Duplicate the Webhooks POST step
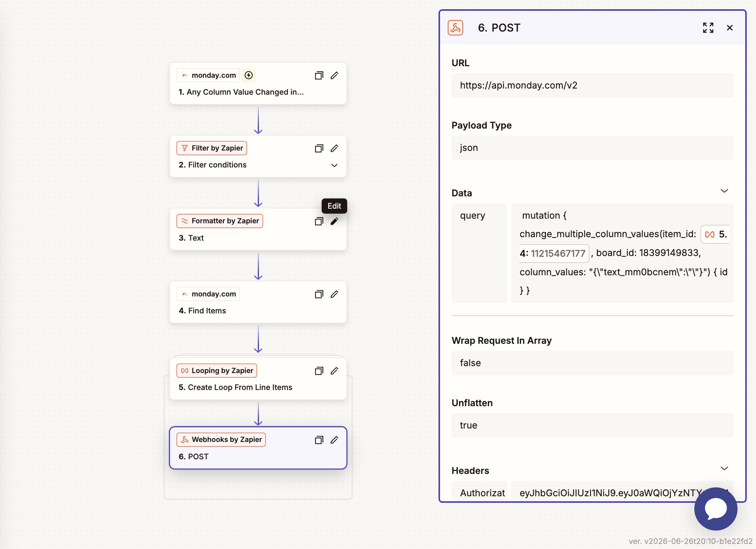Screen dimensions: 756x549 tap(319, 440)
